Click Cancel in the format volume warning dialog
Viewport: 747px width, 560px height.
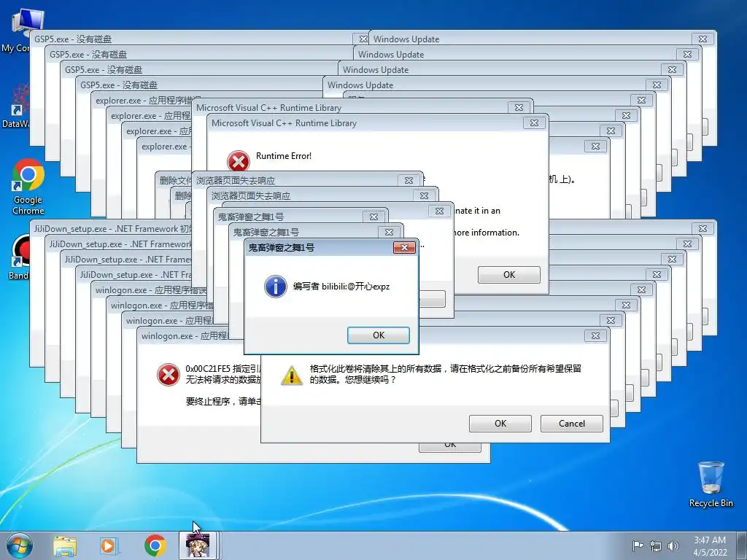tap(572, 424)
